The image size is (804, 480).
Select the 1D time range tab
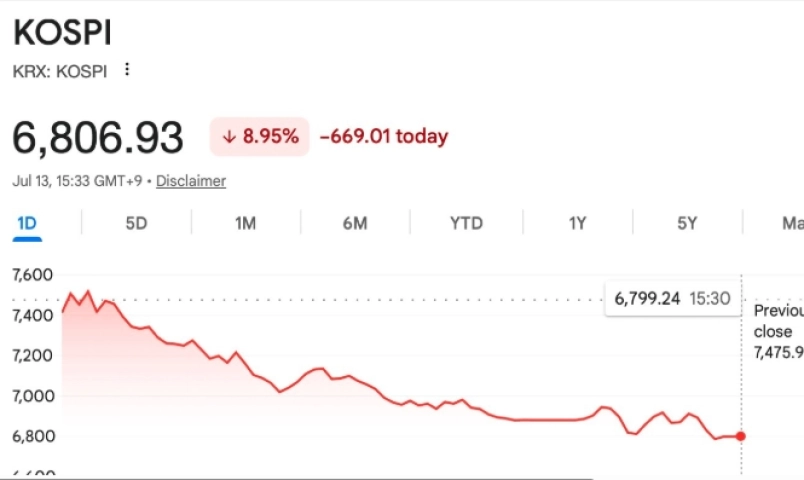point(27,224)
